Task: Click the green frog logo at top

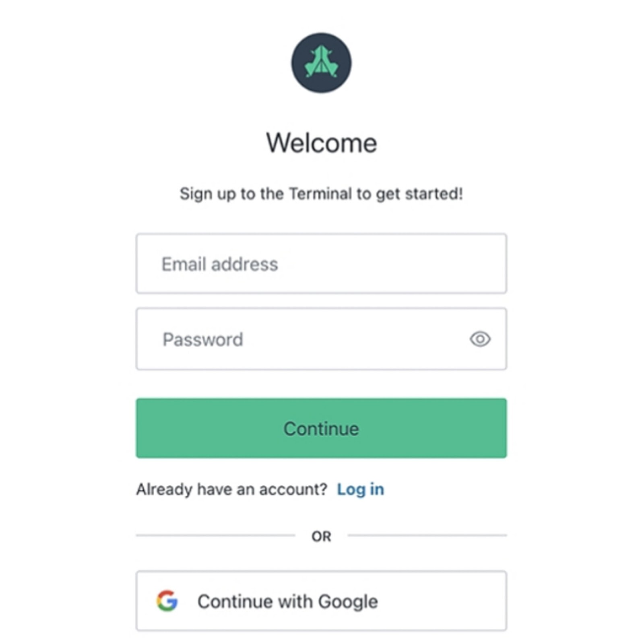Action: pos(321,62)
